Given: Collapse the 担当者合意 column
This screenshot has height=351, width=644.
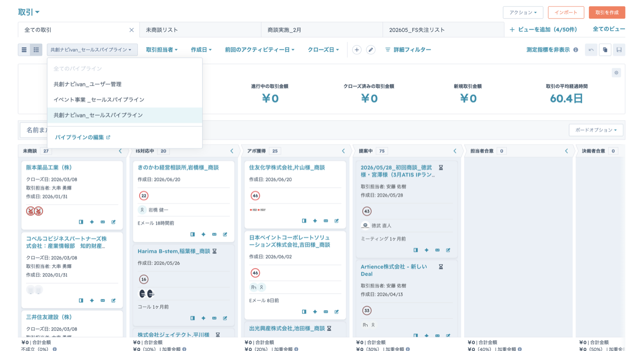Looking at the screenshot, I should click(566, 151).
